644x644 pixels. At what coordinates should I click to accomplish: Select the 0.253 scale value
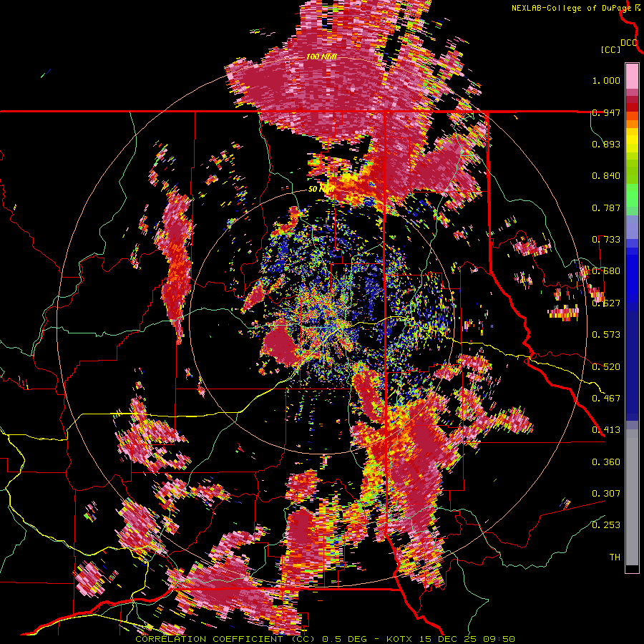click(x=606, y=525)
